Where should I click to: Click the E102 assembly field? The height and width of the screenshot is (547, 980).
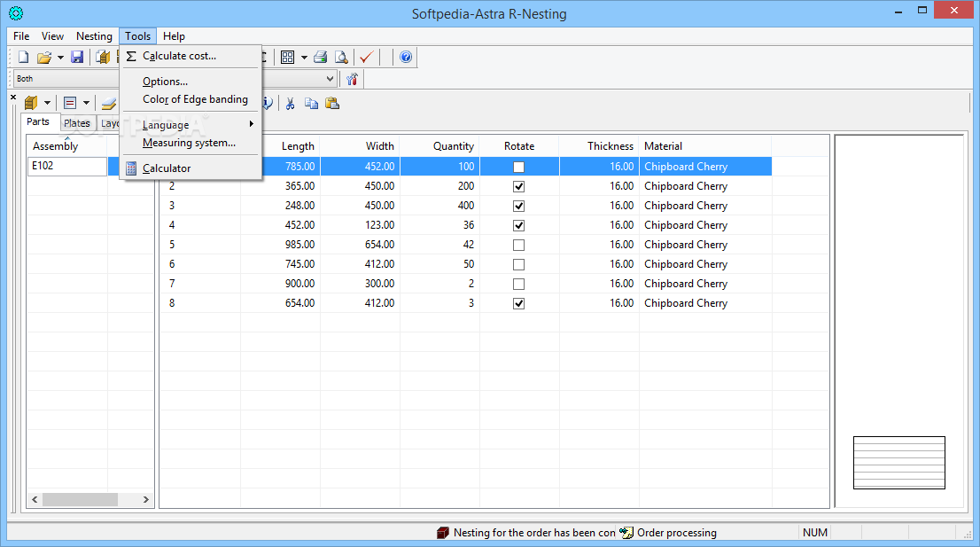click(x=66, y=167)
